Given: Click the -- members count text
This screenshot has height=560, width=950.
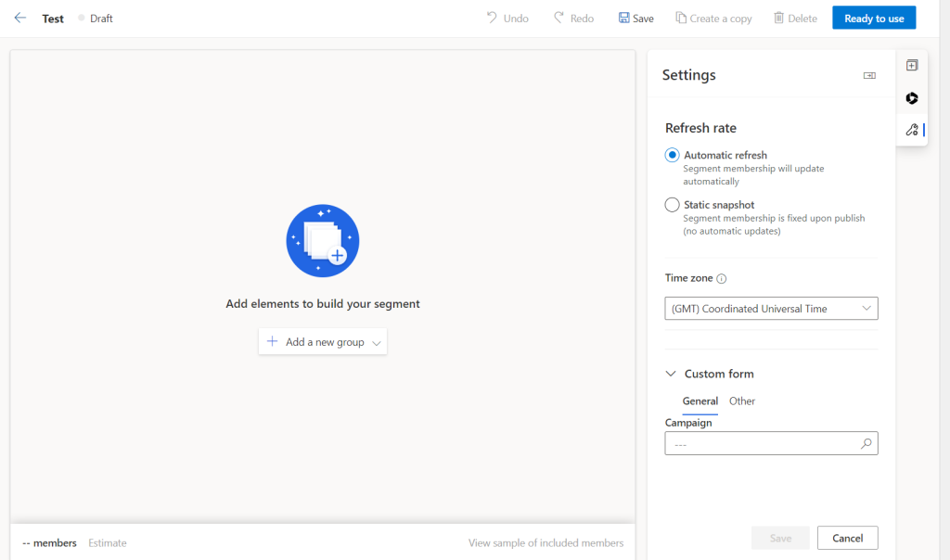Looking at the screenshot, I should [49, 543].
